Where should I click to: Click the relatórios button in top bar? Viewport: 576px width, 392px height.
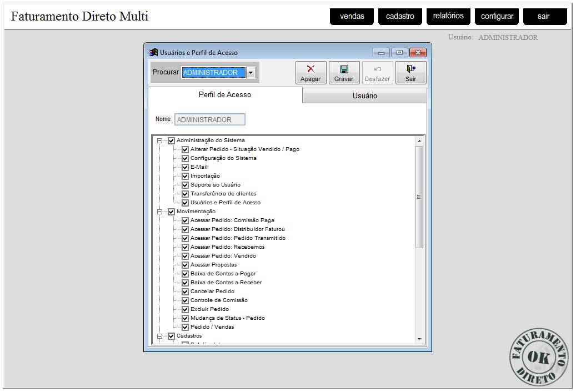(x=448, y=16)
